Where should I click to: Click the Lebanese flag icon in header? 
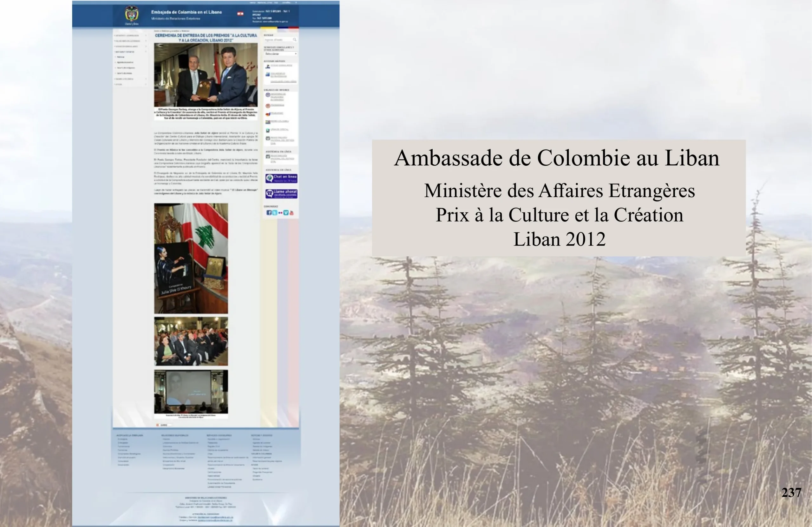pyautogui.click(x=240, y=14)
